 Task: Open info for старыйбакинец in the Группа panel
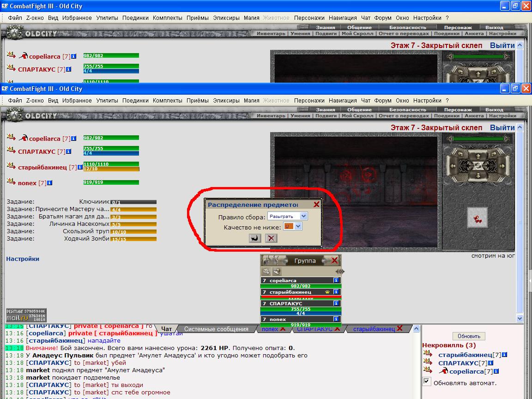tap(336, 292)
